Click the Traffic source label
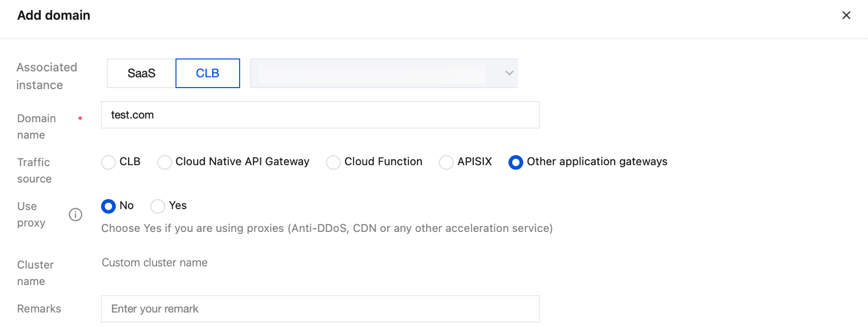The height and width of the screenshot is (328, 868). click(34, 170)
